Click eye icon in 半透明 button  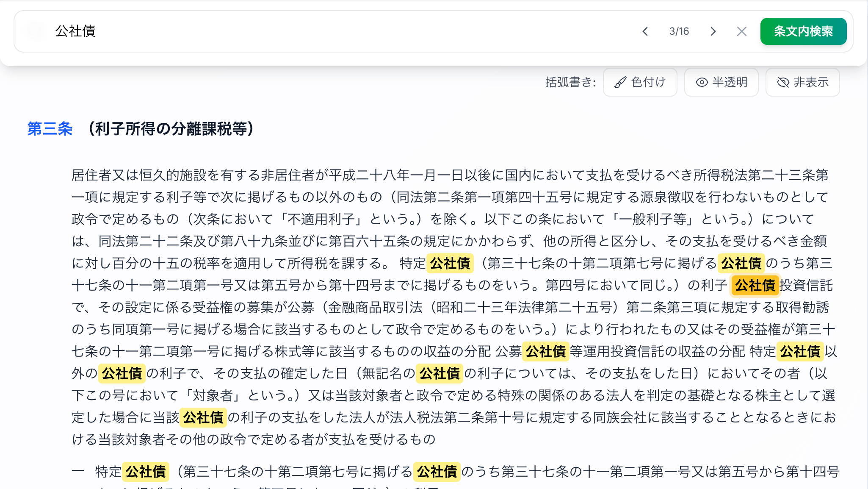[x=702, y=82]
